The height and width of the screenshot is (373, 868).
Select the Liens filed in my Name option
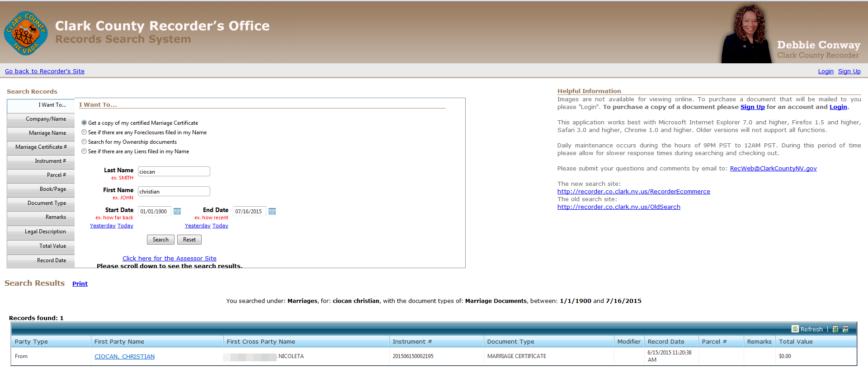[84, 151]
